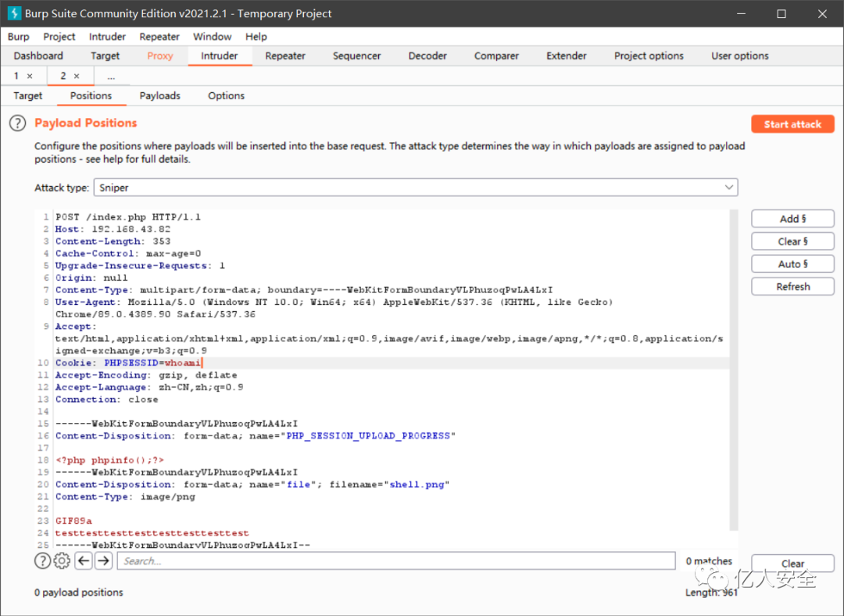Click the Burp Suite logo icon
Viewport: 844px width, 616px height.
14,13
